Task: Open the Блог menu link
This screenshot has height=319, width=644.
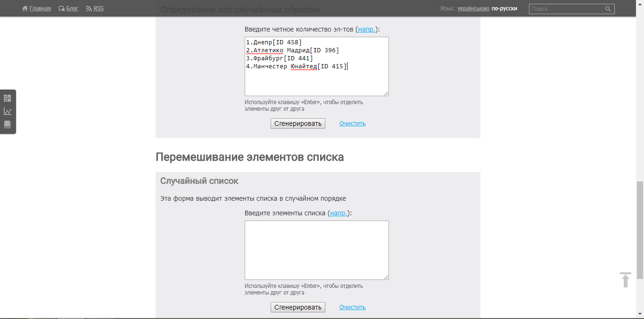Action: tap(72, 8)
